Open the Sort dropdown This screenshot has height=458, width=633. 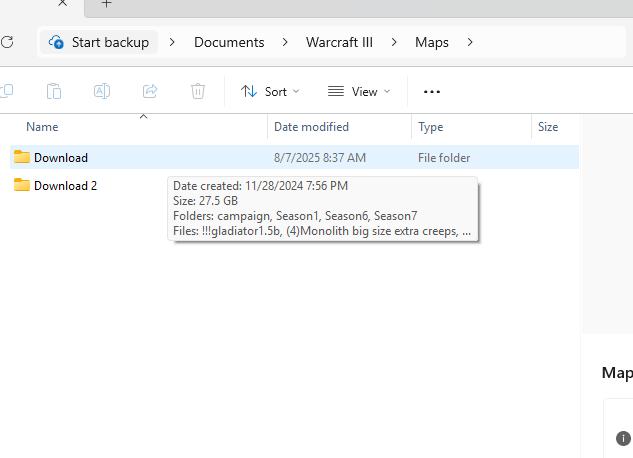pos(270,92)
